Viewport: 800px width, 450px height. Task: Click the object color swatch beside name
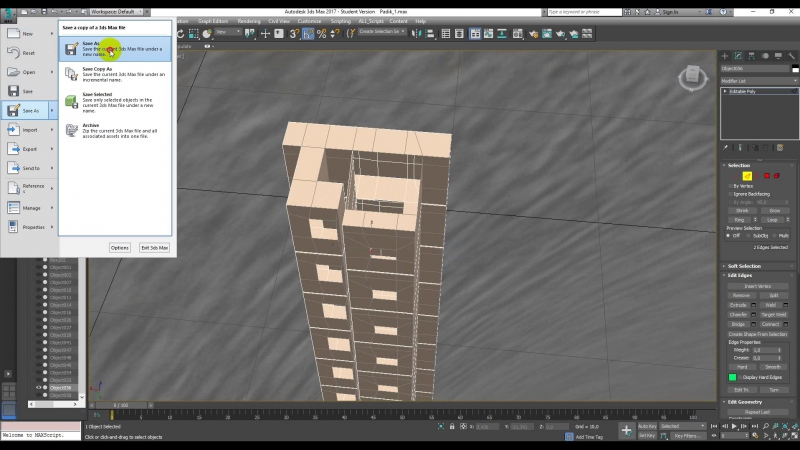795,69
